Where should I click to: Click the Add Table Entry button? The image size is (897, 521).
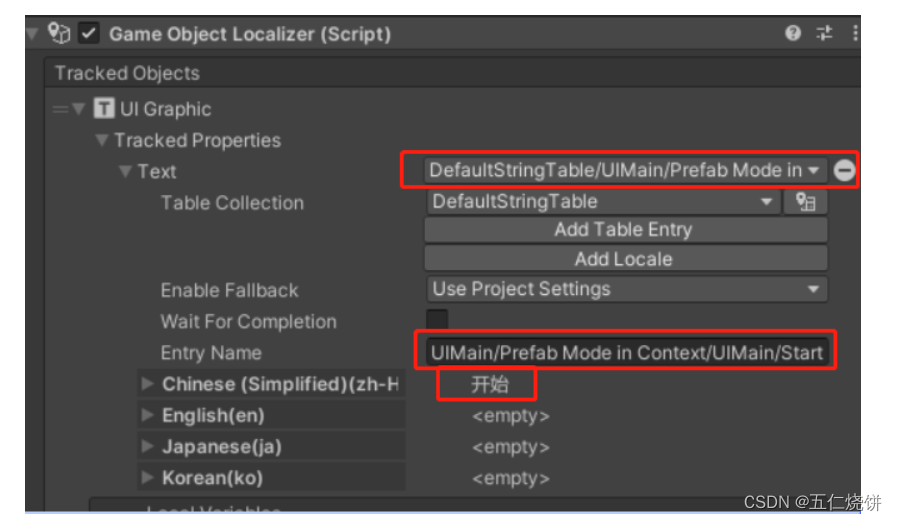625,230
